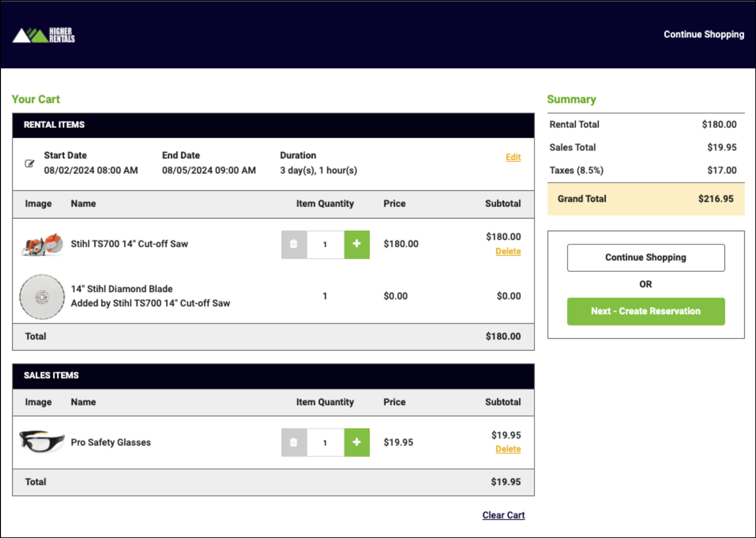Click the pencil edit icon beside Start Date
Screen dimensions: 756x538
(x=30, y=164)
